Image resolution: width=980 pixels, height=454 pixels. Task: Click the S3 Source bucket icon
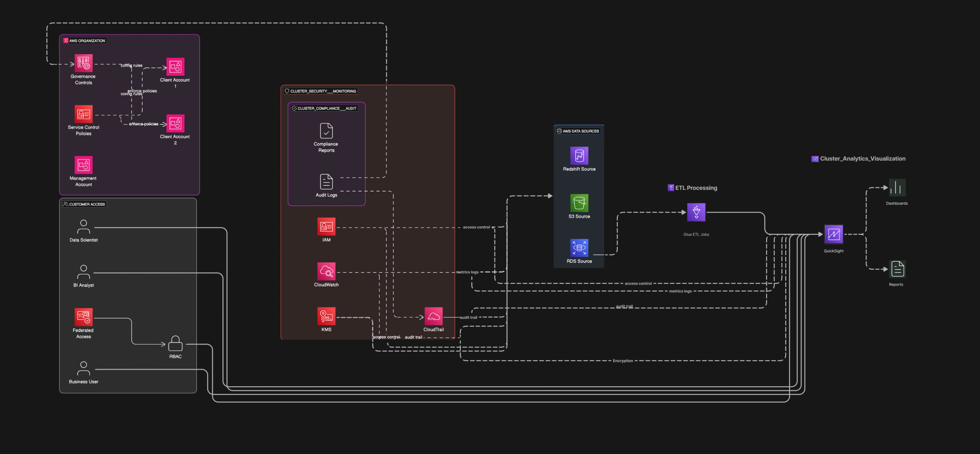(x=579, y=203)
